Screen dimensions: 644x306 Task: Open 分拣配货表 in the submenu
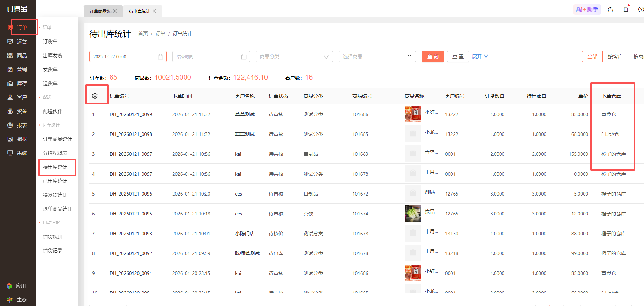pyautogui.click(x=55, y=153)
